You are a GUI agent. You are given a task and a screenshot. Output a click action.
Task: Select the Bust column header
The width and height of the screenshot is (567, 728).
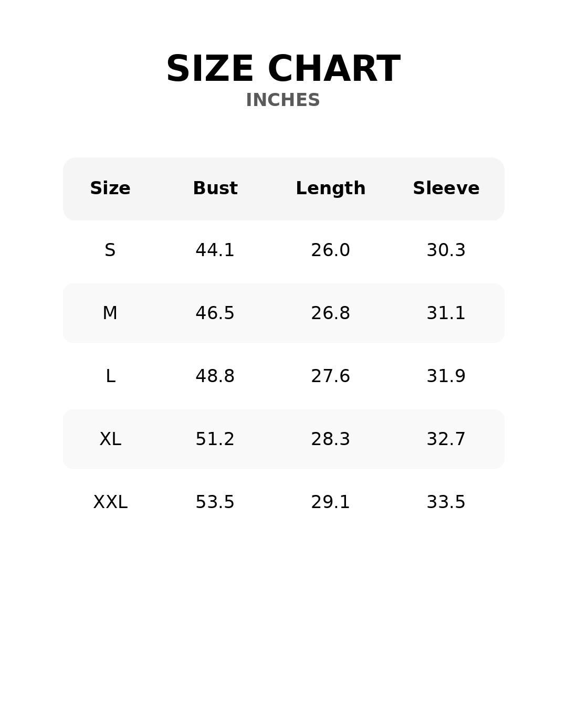point(215,188)
